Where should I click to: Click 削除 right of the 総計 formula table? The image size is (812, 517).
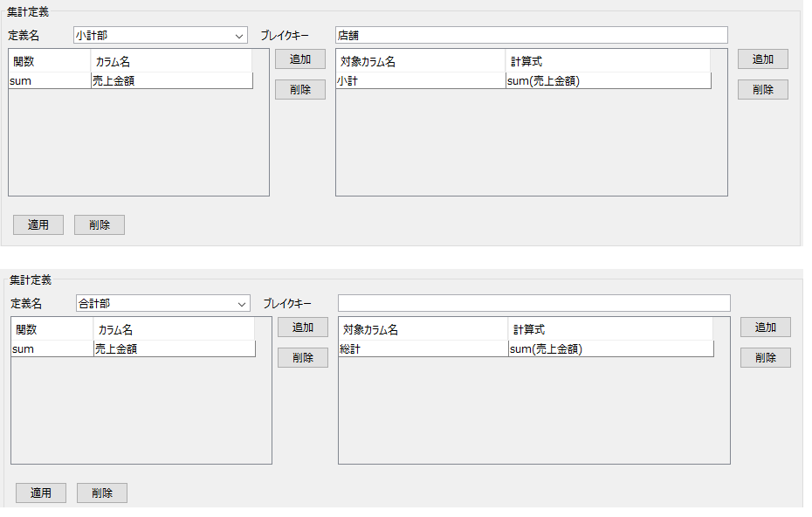click(766, 357)
